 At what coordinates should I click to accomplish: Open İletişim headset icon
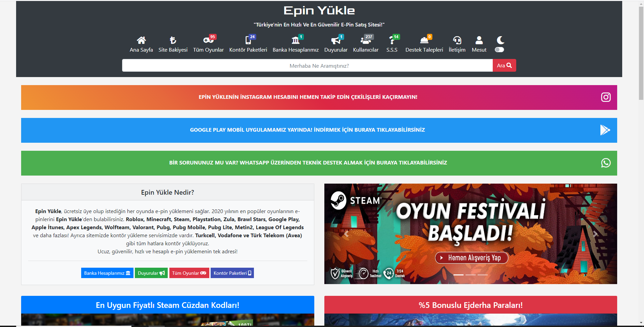[x=457, y=40]
